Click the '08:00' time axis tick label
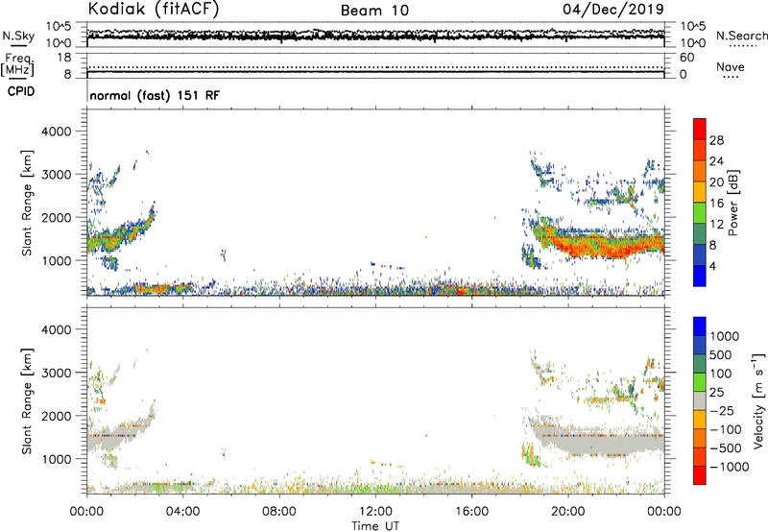 click(x=279, y=512)
